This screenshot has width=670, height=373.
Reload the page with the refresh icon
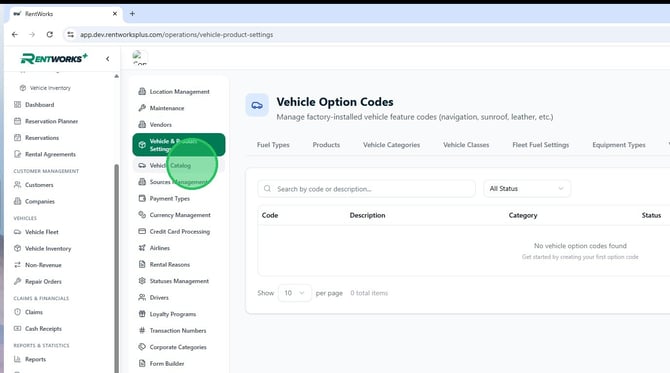coord(50,35)
